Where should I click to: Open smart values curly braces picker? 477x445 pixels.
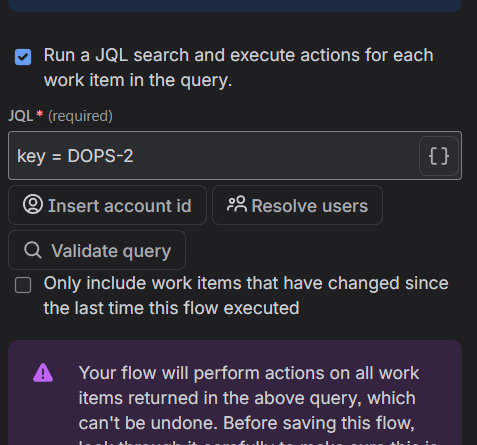point(439,156)
